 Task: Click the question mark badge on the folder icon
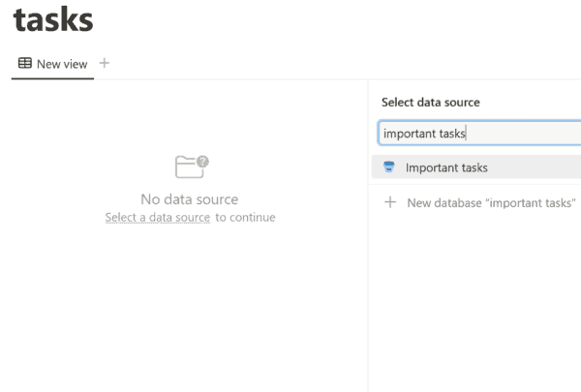point(202,162)
